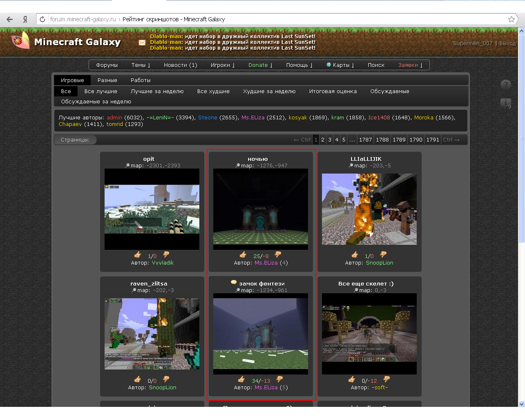Select the Все худшие filter

213,91
